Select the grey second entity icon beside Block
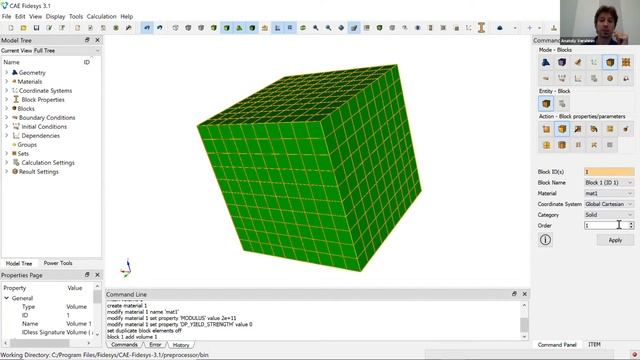This screenshot has height=360, width=640. (562, 104)
